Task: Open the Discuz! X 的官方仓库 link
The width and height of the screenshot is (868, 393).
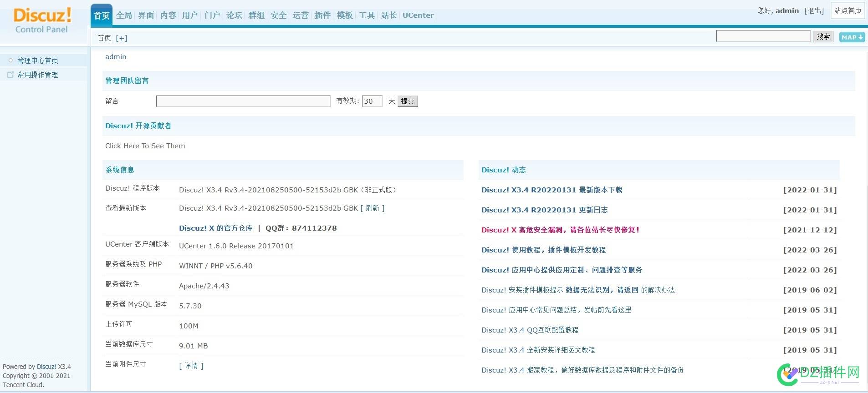Action: 216,228
